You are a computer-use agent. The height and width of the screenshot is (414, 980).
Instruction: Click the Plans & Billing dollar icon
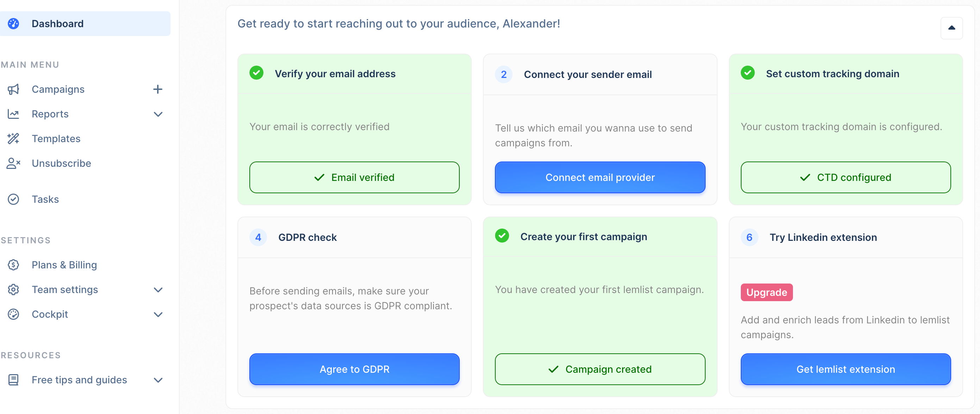point(13,265)
